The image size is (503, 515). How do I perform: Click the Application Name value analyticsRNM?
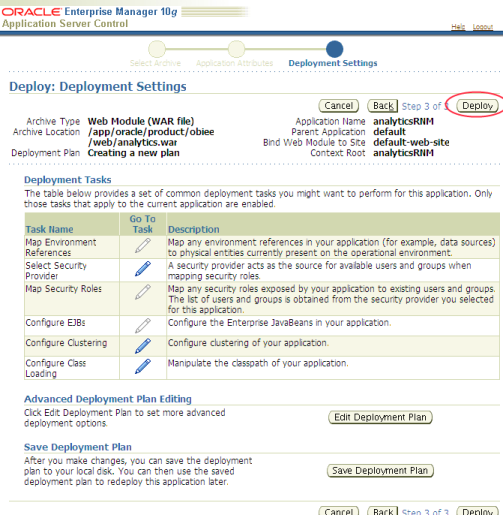click(x=403, y=121)
